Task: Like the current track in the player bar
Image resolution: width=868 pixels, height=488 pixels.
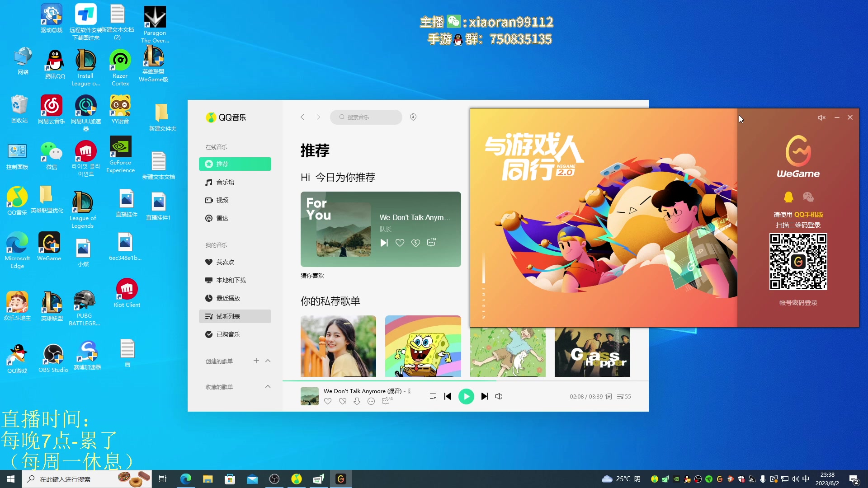Action: tap(328, 401)
